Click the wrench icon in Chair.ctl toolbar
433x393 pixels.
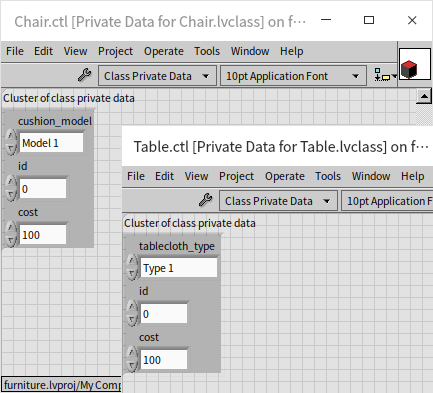coord(85,75)
